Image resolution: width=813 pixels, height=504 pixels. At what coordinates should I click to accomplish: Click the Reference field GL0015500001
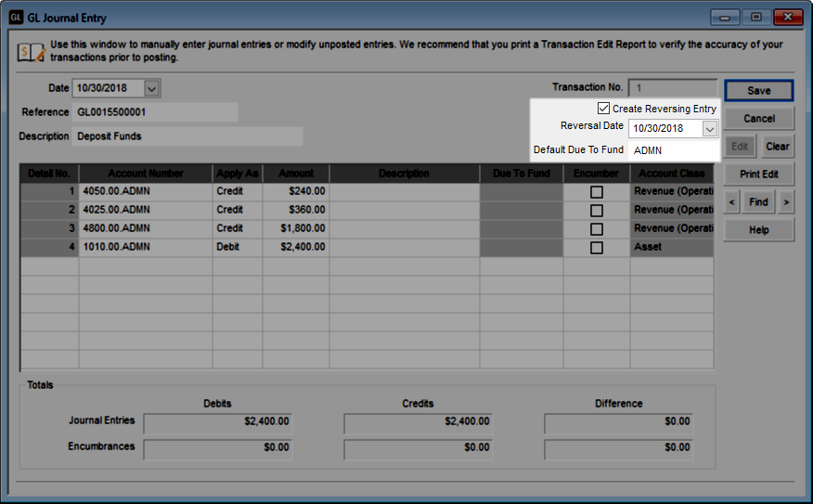click(x=154, y=112)
